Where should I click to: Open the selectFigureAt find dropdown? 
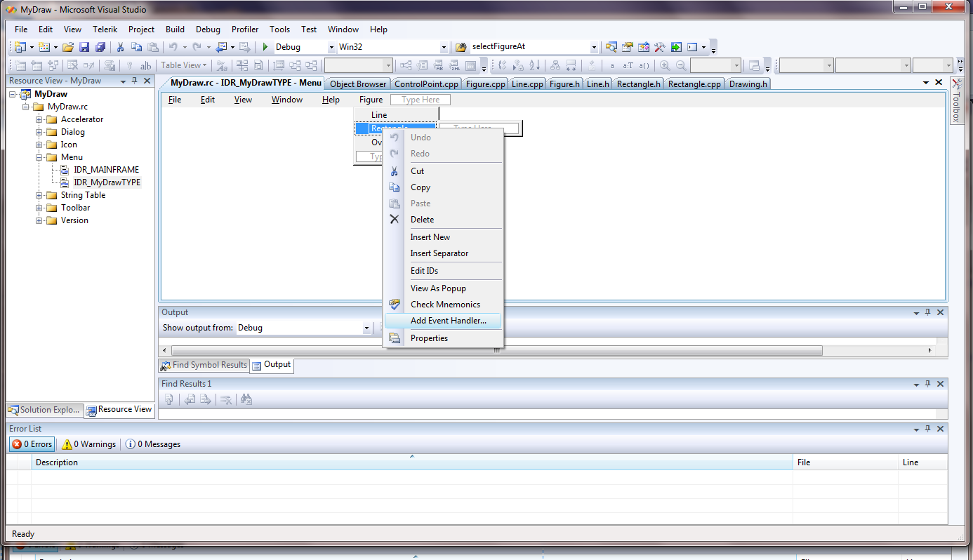pyautogui.click(x=594, y=47)
